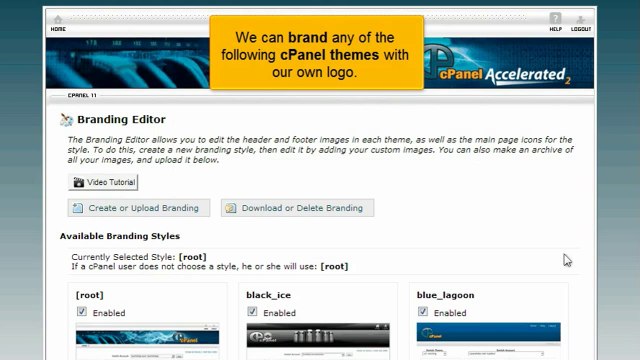Click the 'Available Branding Styles' heading
640x360 pixels.
[x=120, y=236]
